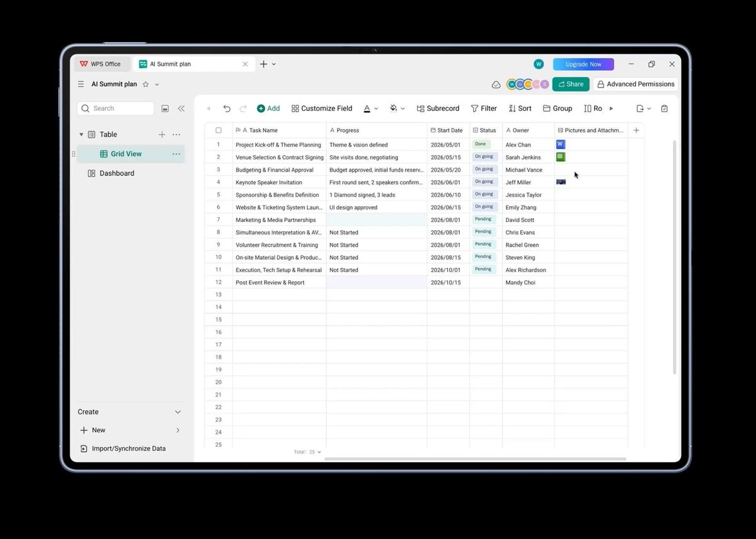
Task: Open the new-tab dropdown arrow
Action: 274,64
